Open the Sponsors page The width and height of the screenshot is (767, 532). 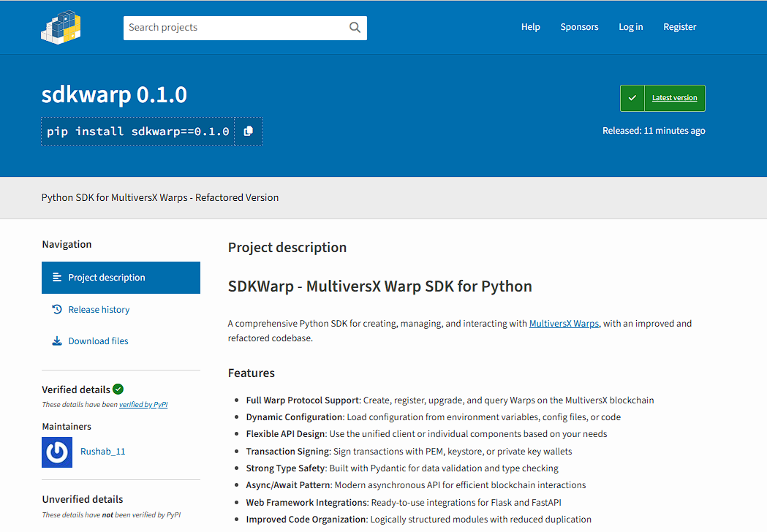[579, 26]
